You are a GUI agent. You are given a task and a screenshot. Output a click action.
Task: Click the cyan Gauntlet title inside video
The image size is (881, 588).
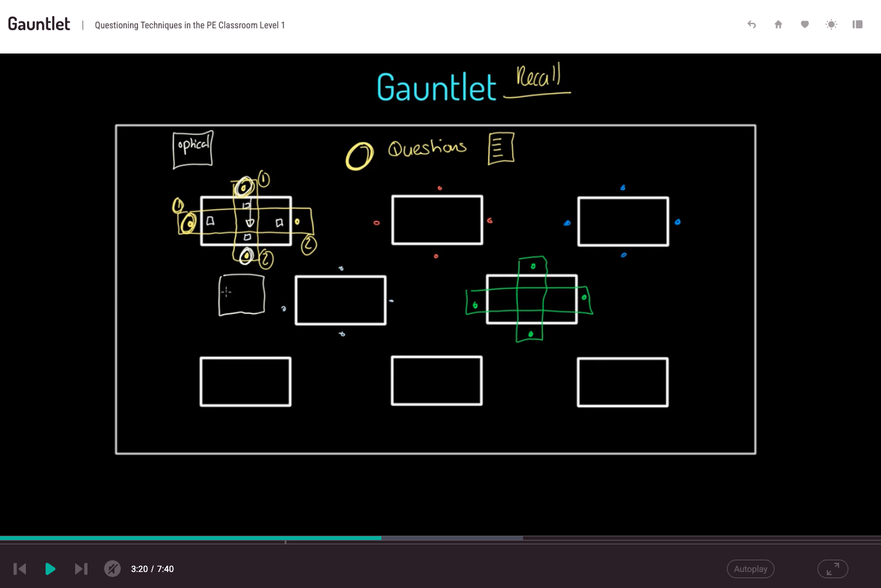click(436, 87)
